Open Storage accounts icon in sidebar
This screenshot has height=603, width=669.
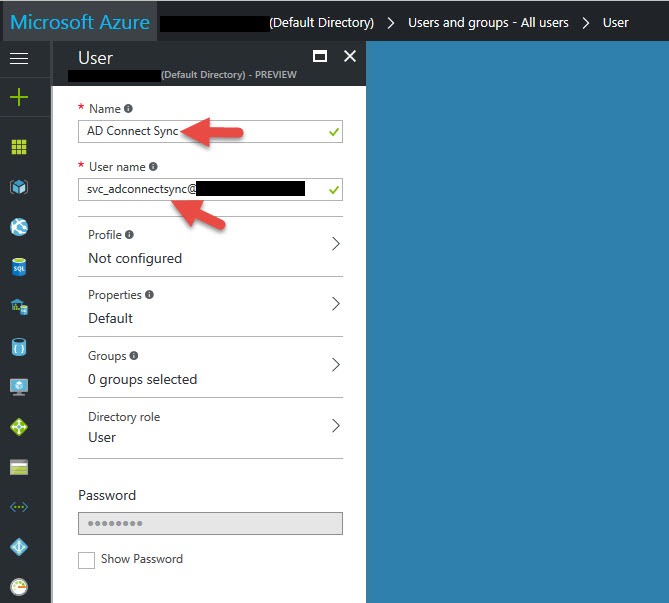click(19, 467)
